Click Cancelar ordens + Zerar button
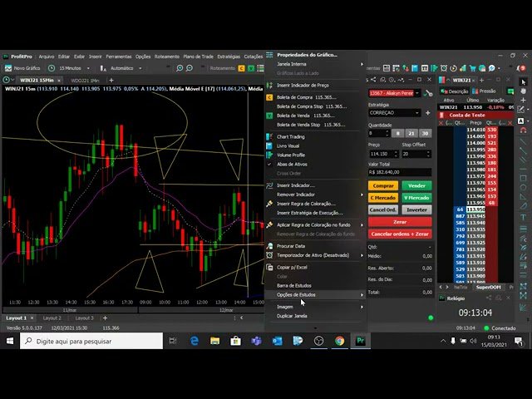 click(x=400, y=234)
